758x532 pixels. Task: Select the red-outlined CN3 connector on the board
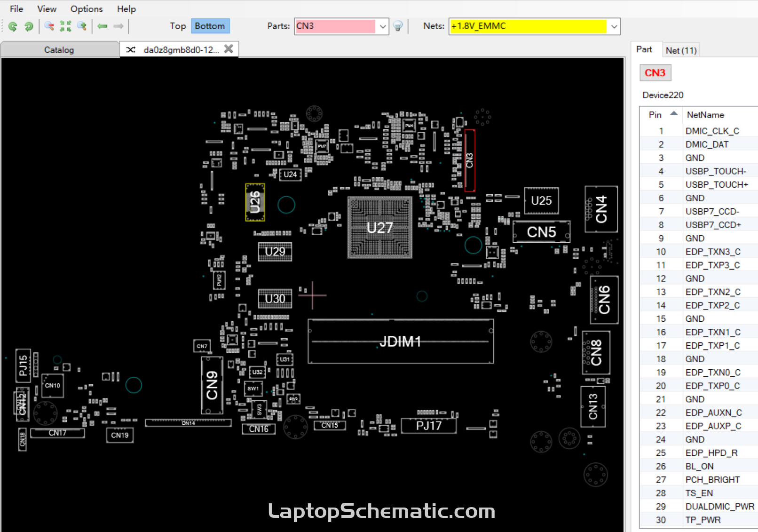click(470, 160)
